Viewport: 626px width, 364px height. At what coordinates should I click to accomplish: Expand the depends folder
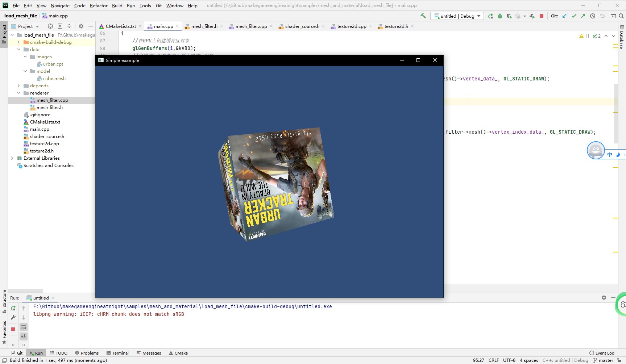[18, 86]
